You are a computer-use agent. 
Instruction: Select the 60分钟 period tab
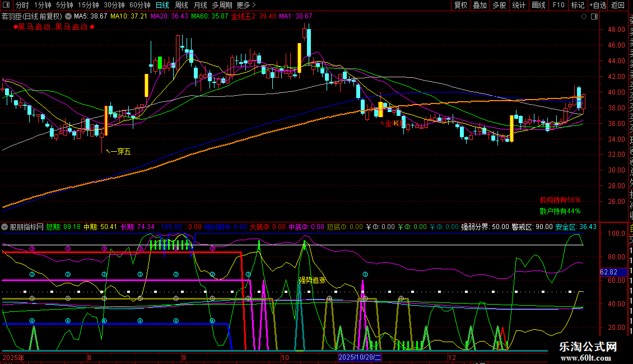click(x=139, y=6)
